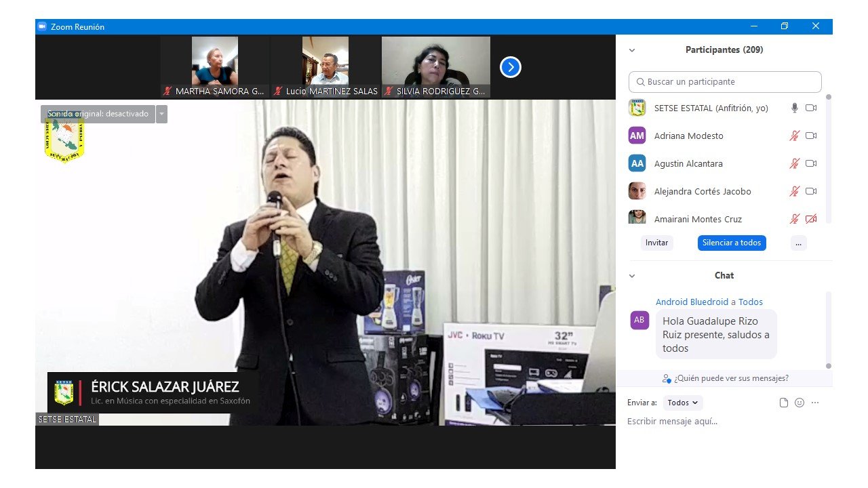Open the emoji picker in chat
The height and width of the screenshot is (488, 868).
800,403
